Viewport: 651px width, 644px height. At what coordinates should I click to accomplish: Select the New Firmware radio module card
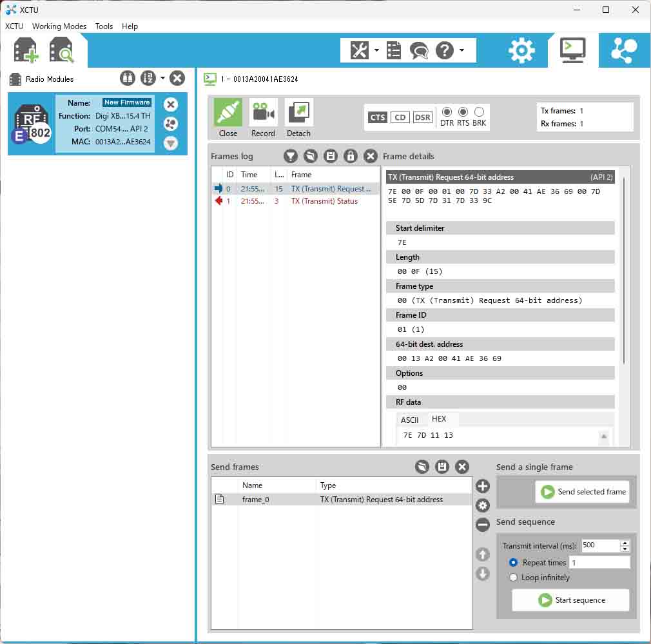click(97, 124)
